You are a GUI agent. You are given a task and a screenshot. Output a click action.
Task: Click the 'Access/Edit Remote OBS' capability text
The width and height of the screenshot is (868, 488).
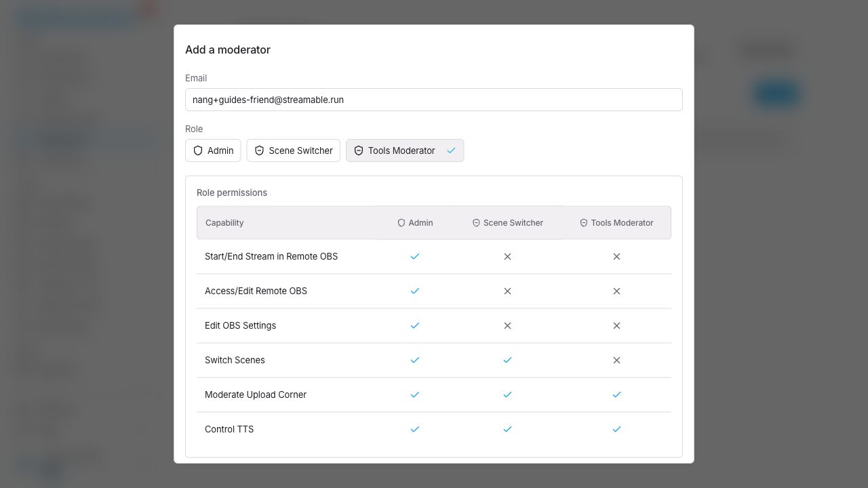click(x=256, y=291)
